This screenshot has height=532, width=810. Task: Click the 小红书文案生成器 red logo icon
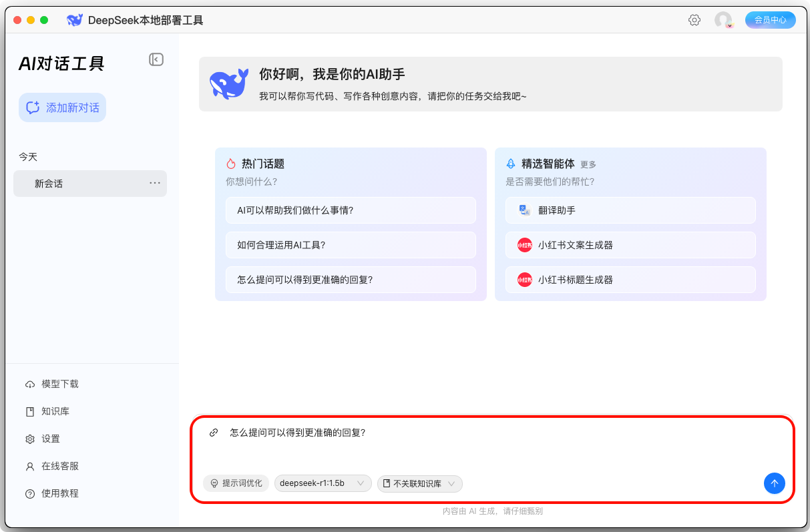[x=525, y=245]
